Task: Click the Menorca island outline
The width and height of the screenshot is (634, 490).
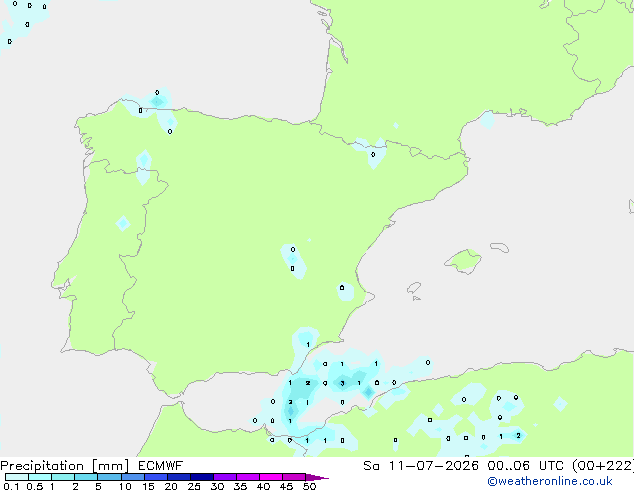Action: click(500, 247)
